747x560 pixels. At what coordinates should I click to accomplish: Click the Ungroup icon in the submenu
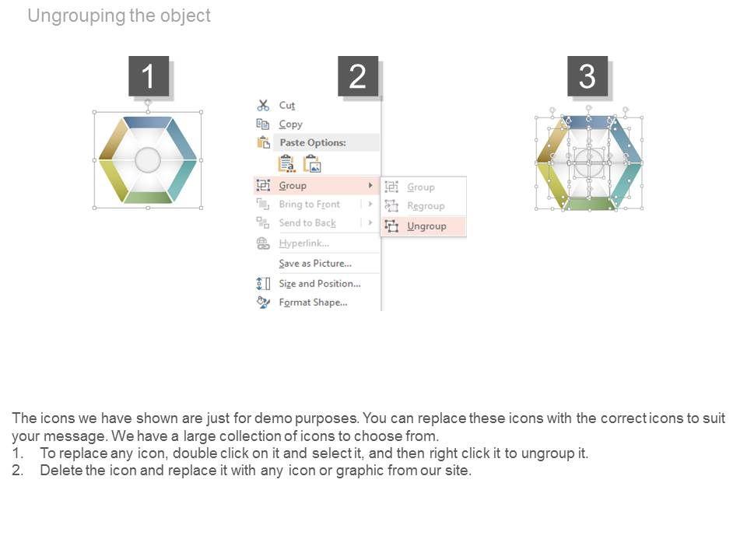coord(391,226)
